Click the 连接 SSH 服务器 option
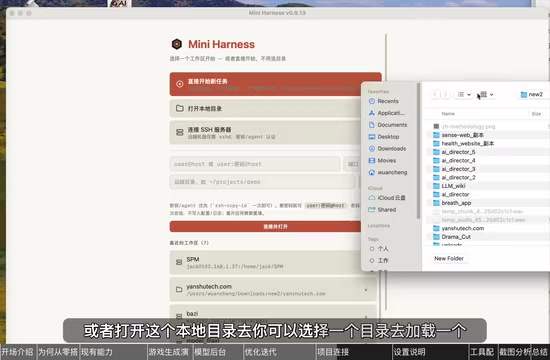This screenshot has height=360, width=550. pyautogui.click(x=266, y=133)
